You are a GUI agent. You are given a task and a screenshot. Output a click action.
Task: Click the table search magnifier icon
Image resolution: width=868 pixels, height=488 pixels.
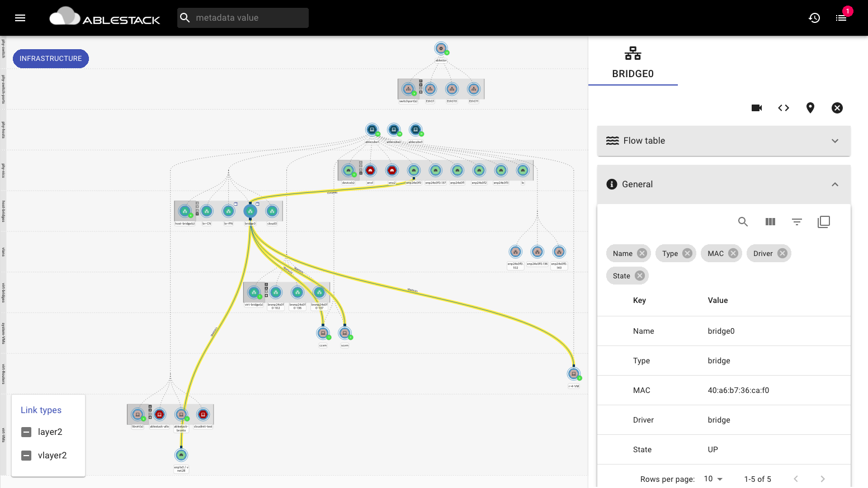(x=743, y=222)
